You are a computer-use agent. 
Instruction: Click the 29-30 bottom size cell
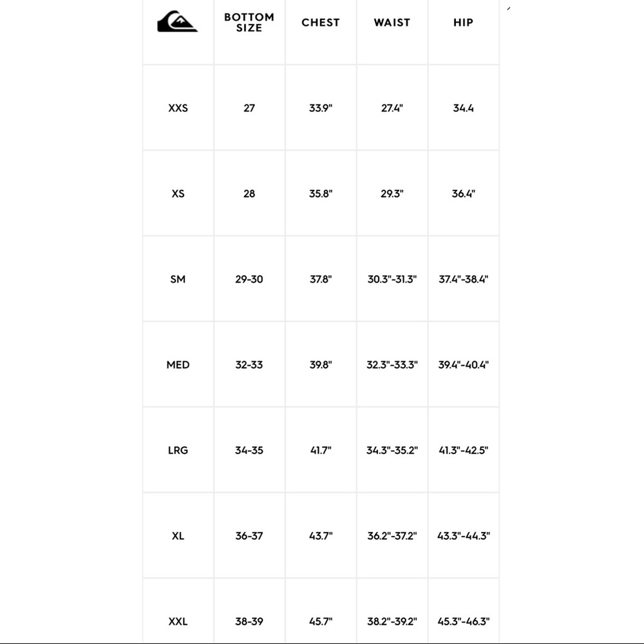coord(249,279)
